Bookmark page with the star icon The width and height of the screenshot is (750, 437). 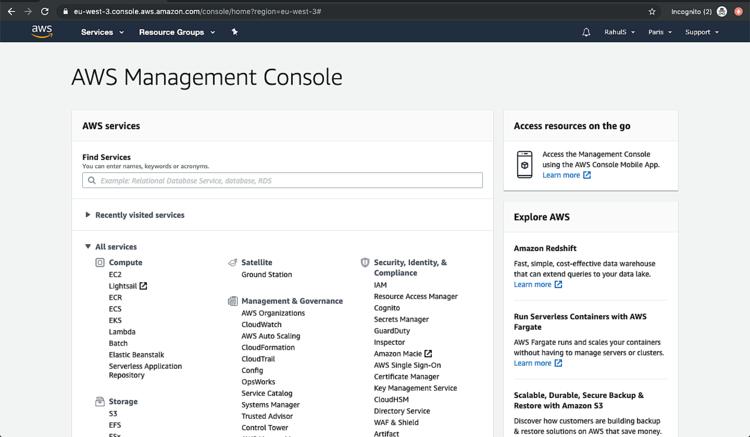[652, 11]
